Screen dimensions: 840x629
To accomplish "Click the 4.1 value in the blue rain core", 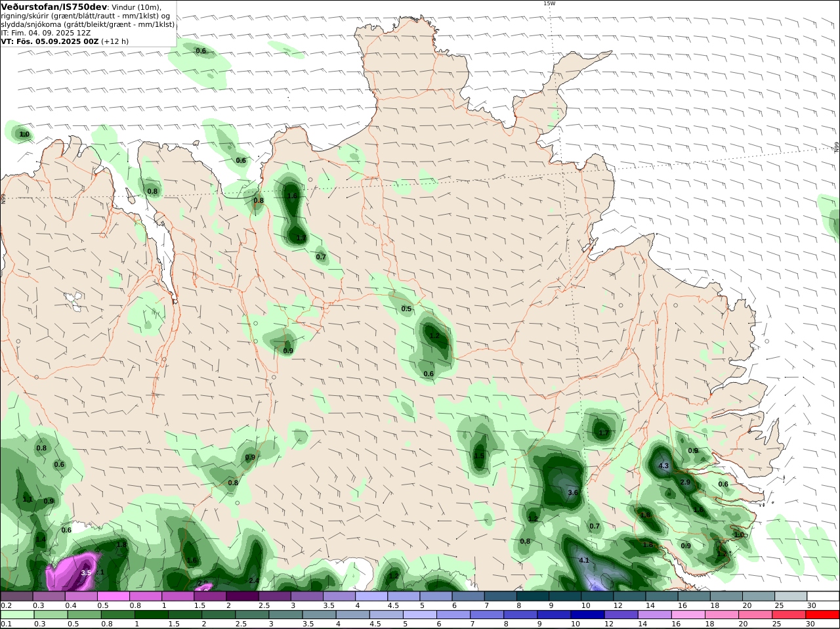I will coord(584,561).
